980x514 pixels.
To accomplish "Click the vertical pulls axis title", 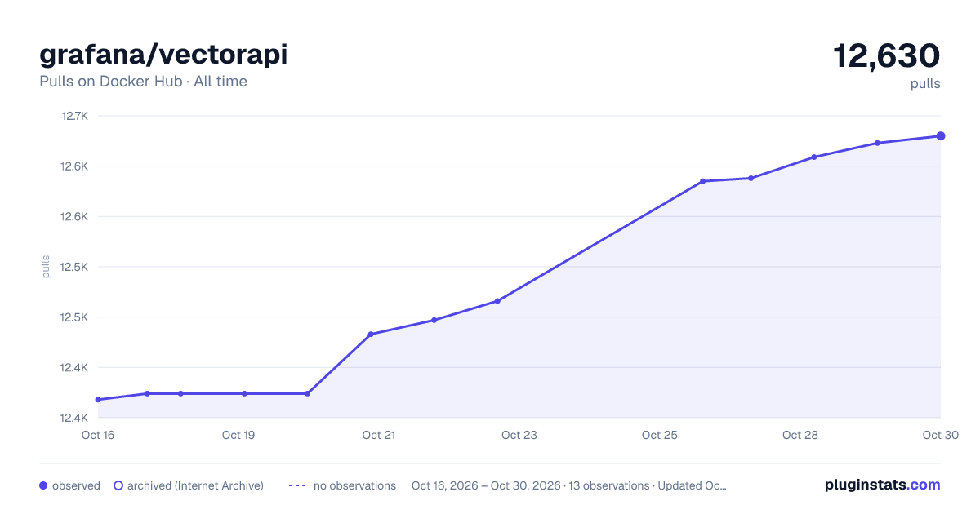I will tap(46, 267).
